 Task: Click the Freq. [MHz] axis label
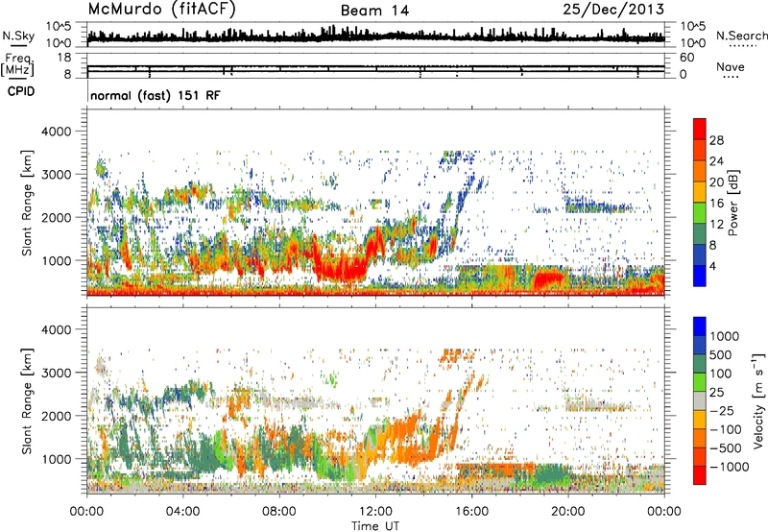coord(17,64)
